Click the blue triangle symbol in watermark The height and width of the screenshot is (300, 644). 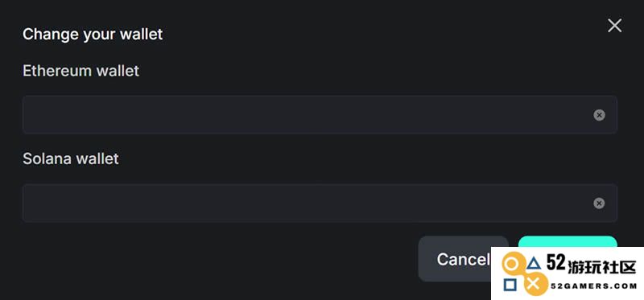[x=534, y=264]
